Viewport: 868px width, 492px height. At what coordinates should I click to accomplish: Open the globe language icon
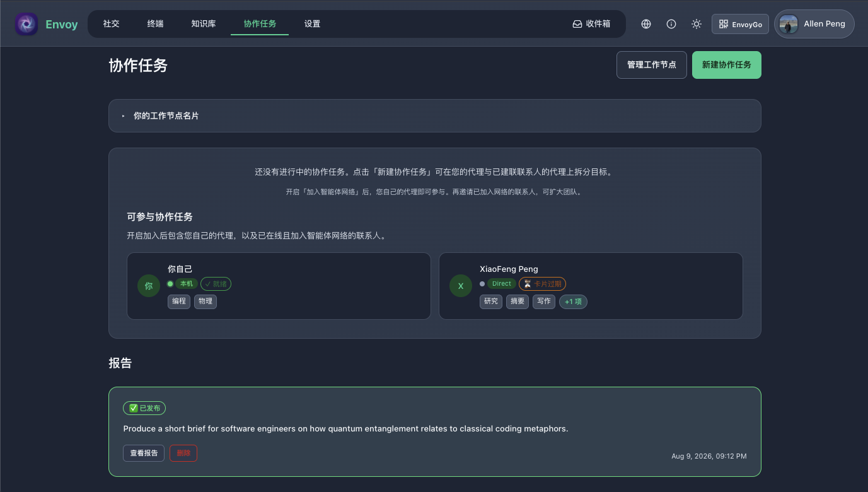(x=646, y=24)
